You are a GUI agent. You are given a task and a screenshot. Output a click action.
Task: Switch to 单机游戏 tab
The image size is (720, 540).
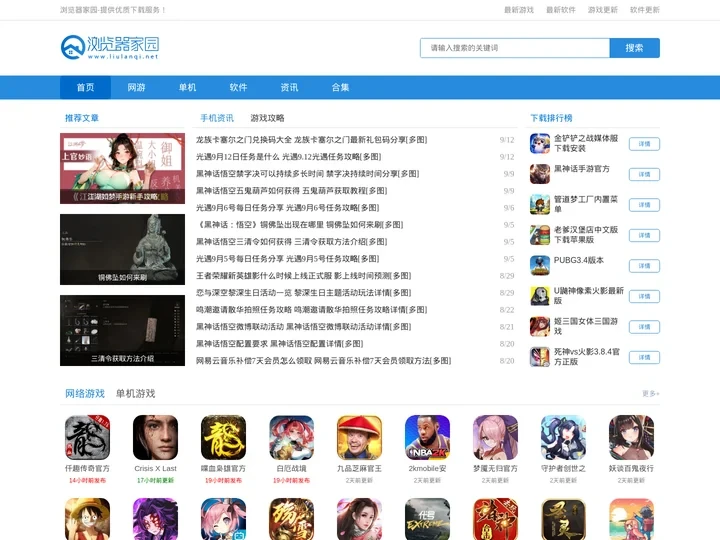135,394
